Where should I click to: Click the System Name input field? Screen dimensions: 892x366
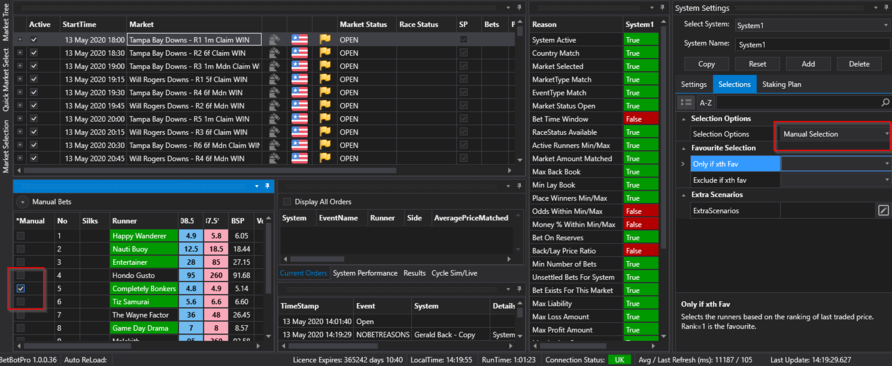tap(811, 44)
